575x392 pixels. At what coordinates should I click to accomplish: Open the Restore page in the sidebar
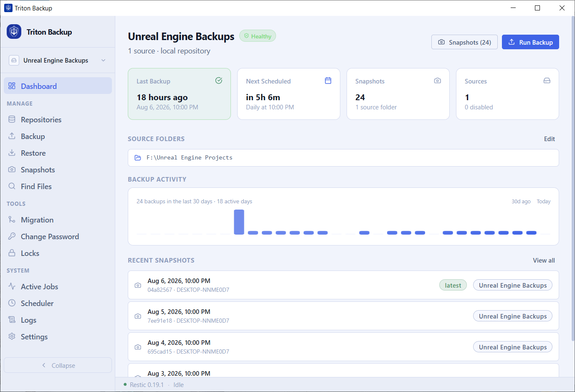[58, 153]
